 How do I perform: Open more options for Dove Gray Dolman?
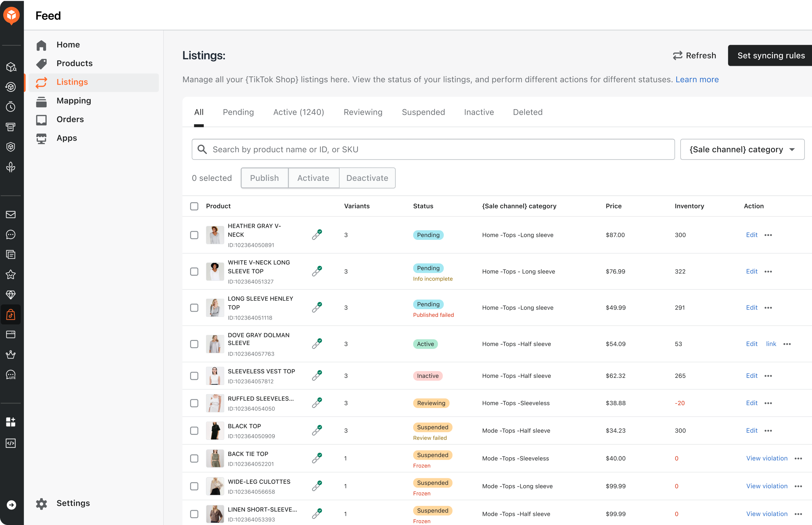tap(787, 344)
